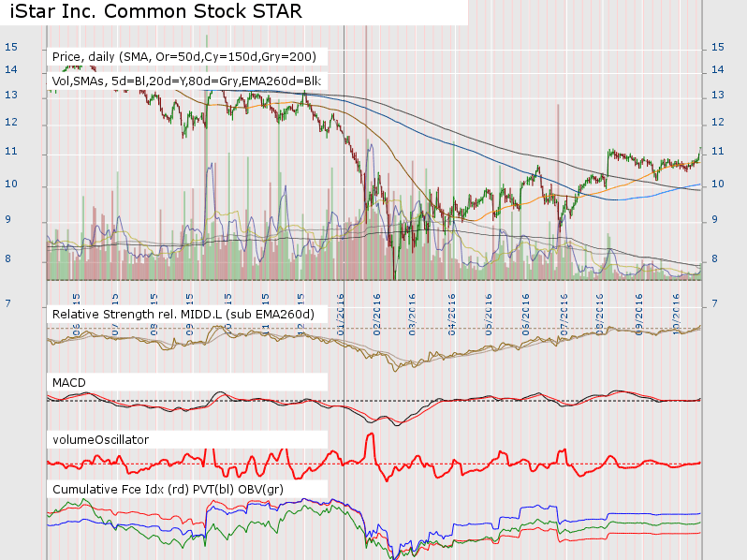This screenshot has height=560, width=747.
Task: Select price level 14 on right axis
Action: pyautogui.click(x=717, y=69)
